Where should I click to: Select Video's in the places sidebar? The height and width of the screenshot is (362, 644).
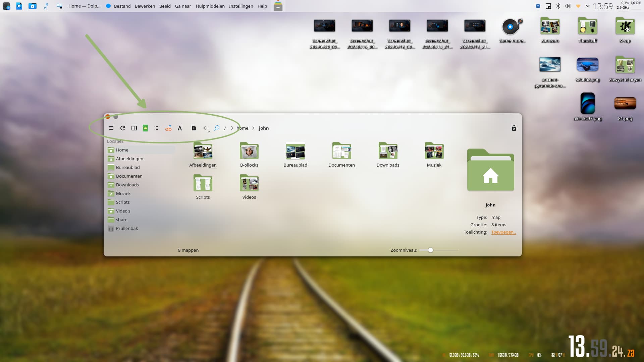(x=141, y=211)
